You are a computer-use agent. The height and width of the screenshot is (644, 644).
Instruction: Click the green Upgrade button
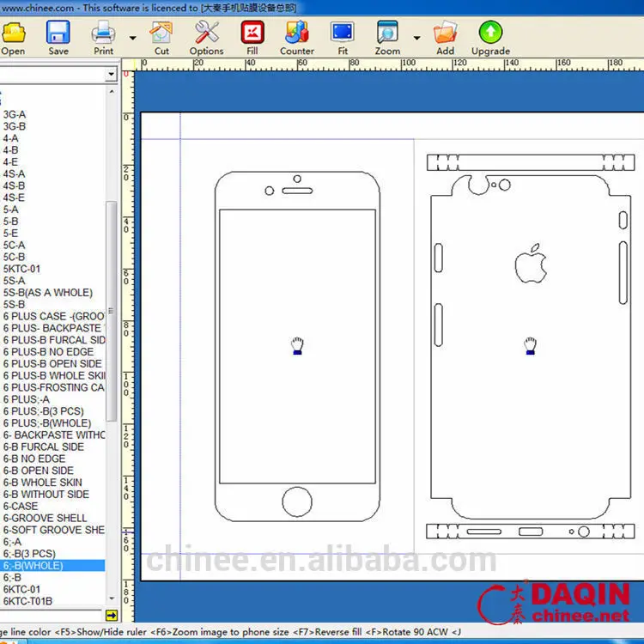click(490, 35)
